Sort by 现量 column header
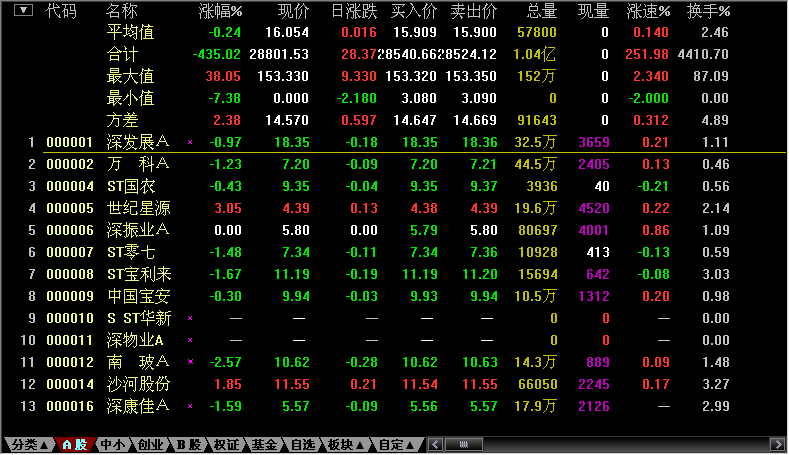The width and height of the screenshot is (789, 455). (x=594, y=11)
